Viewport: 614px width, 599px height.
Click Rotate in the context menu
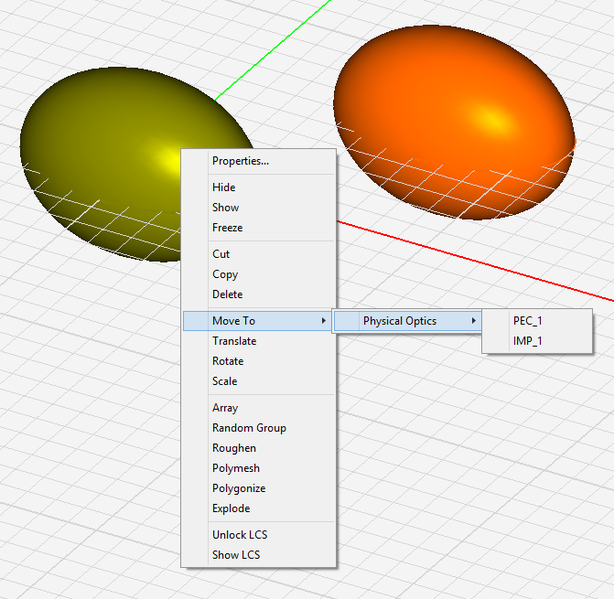(228, 361)
